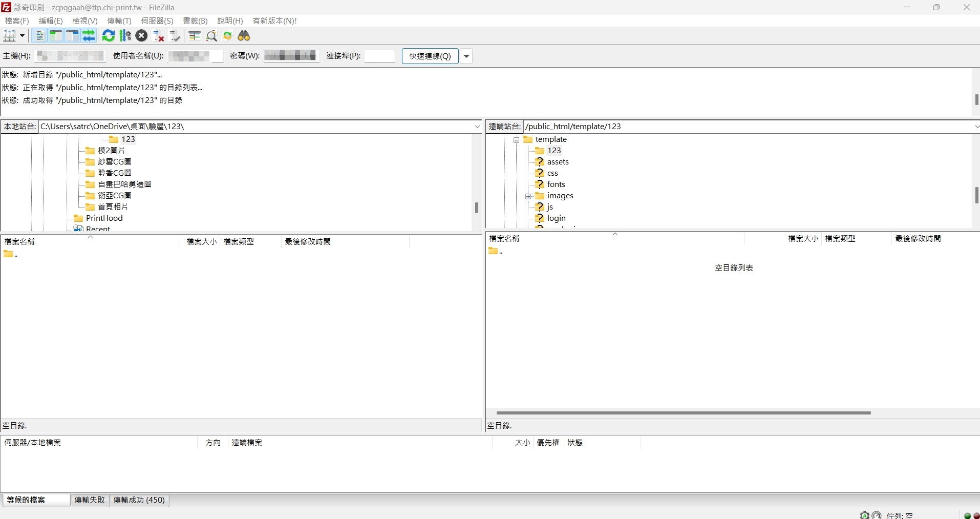The image size is (980, 519).
Task: Click the refresh file lists icon
Action: [x=109, y=36]
